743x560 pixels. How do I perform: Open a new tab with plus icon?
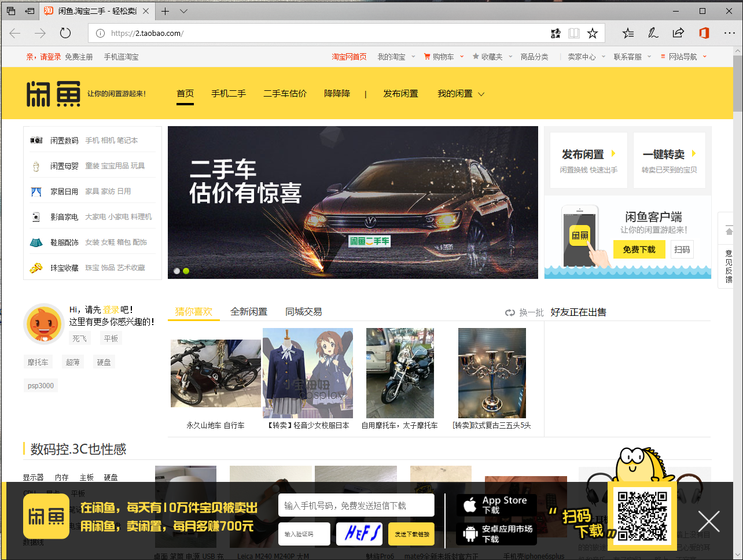pyautogui.click(x=165, y=11)
